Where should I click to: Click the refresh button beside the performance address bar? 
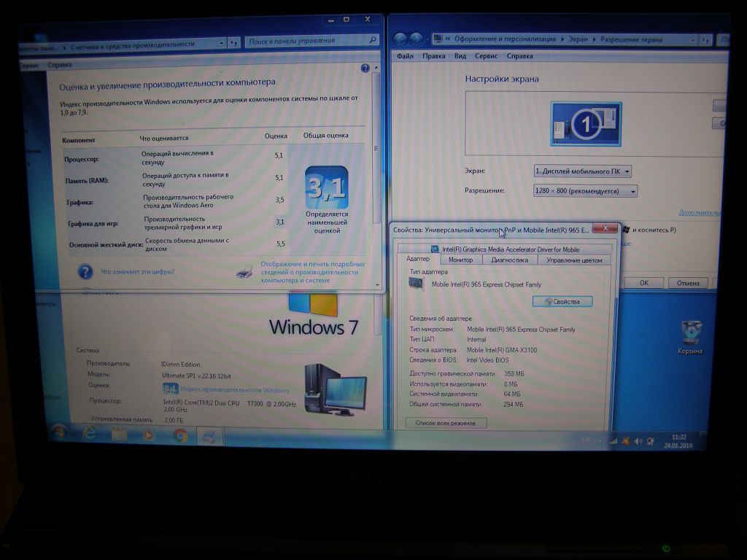[233, 42]
